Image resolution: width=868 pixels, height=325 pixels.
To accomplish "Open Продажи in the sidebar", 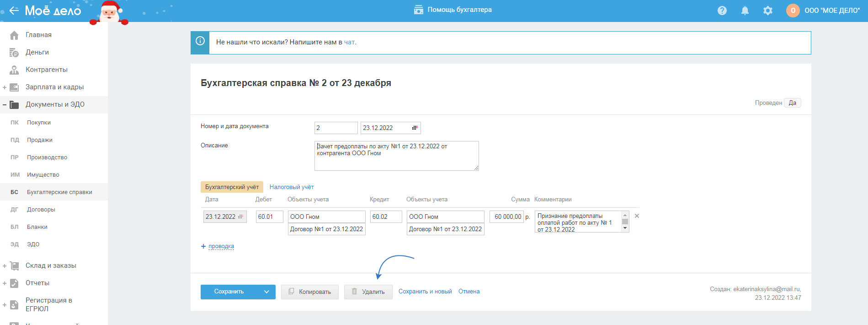I will tap(39, 140).
